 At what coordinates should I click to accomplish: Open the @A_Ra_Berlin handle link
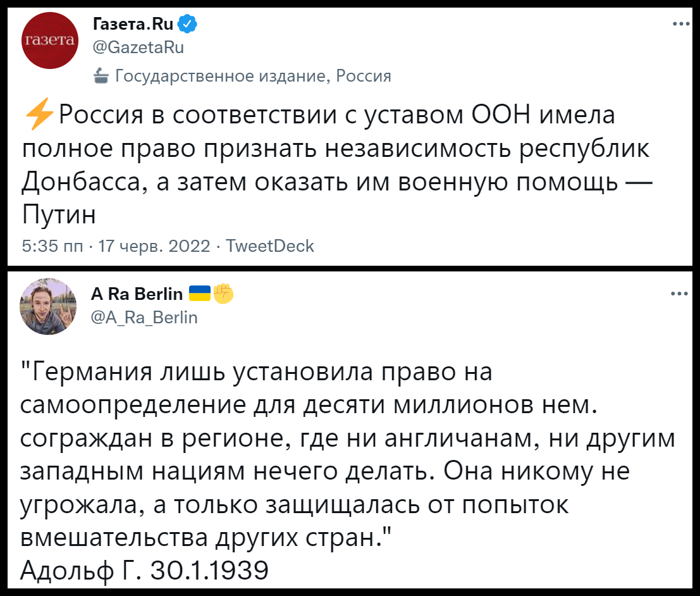[145, 317]
